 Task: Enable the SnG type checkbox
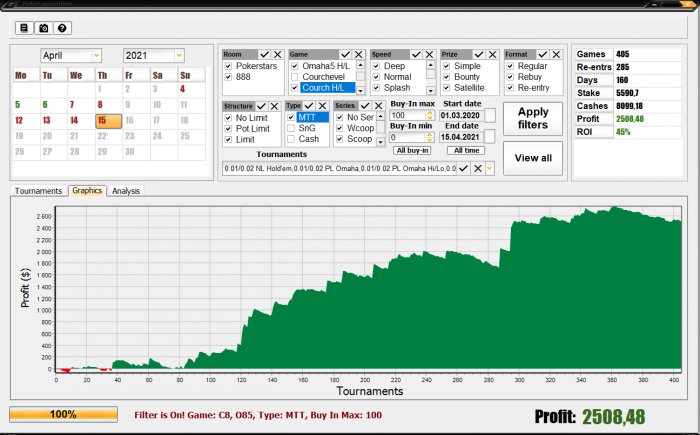click(x=291, y=128)
